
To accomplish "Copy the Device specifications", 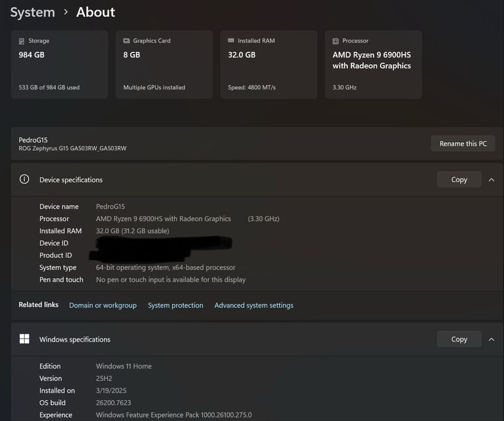I will point(459,179).
